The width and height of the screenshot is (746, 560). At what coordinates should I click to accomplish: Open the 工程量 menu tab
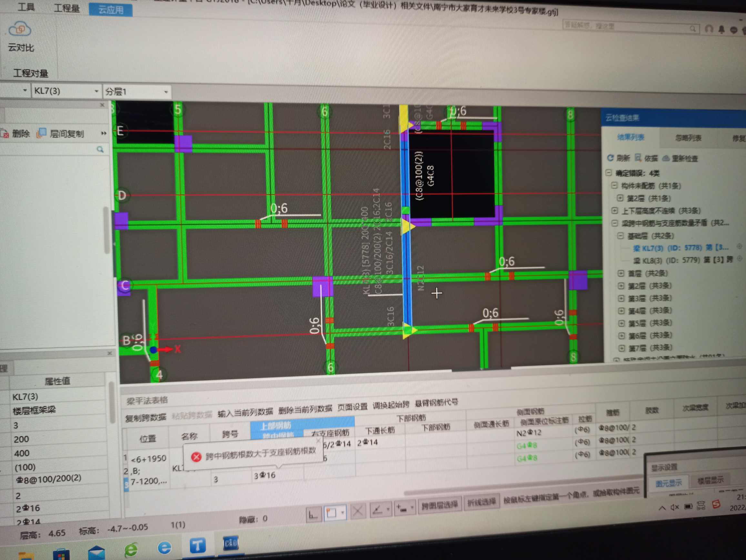pyautogui.click(x=67, y=8)
